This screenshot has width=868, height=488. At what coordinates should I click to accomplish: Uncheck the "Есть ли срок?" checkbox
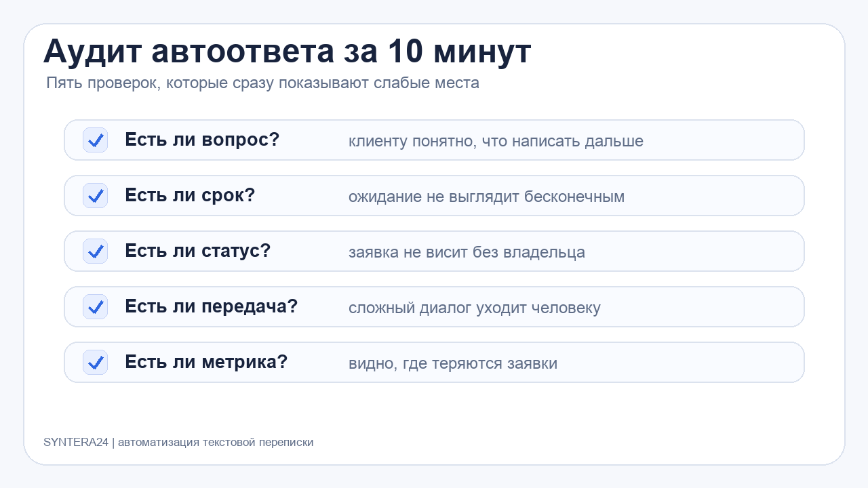tap(95, 196)
